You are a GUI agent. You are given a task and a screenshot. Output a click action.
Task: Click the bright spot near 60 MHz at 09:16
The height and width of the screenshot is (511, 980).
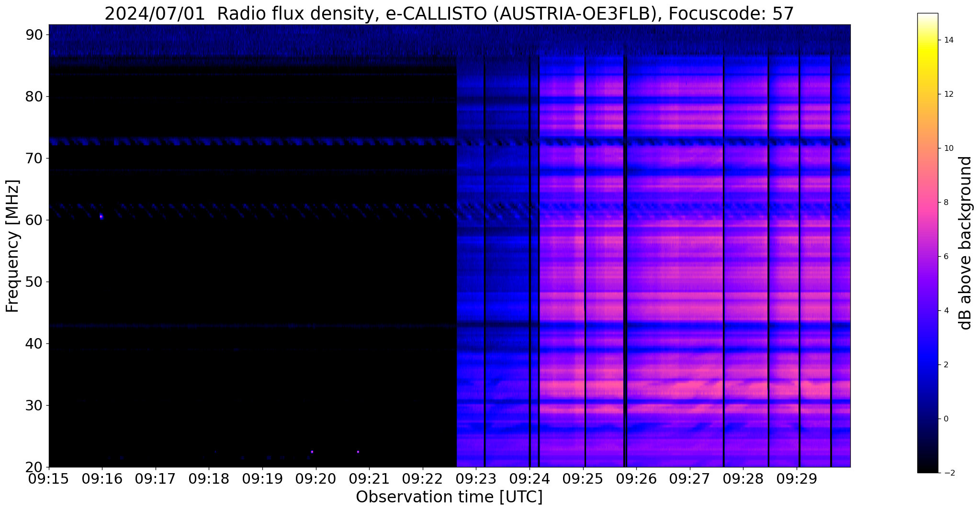coord(101,216)
